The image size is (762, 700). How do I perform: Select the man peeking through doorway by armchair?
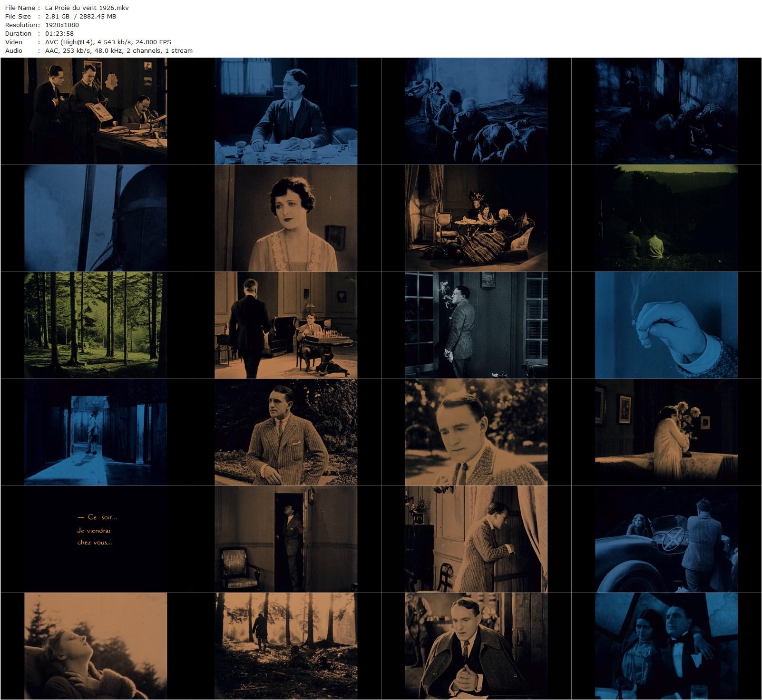tap(286, 539)
